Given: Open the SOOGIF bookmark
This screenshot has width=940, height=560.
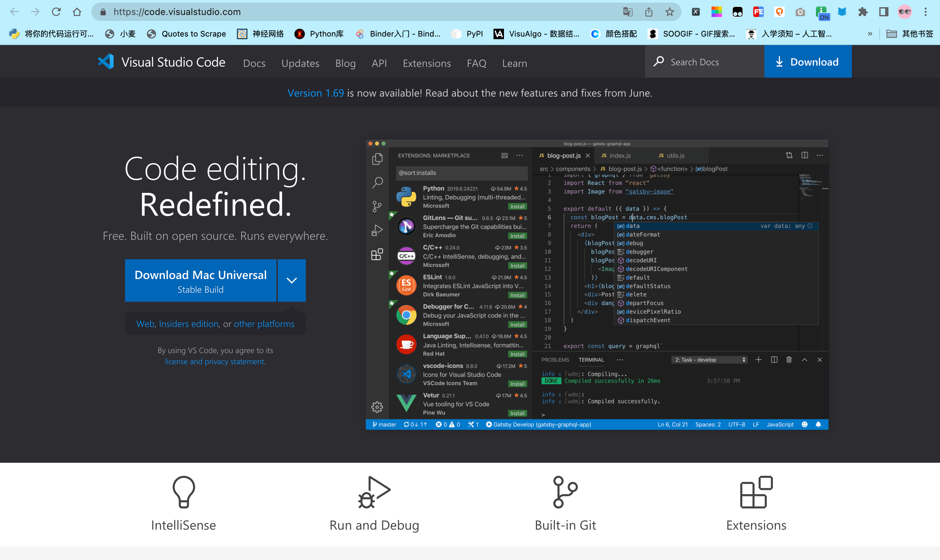Looking at the screenshot, I should pos(691,34).
